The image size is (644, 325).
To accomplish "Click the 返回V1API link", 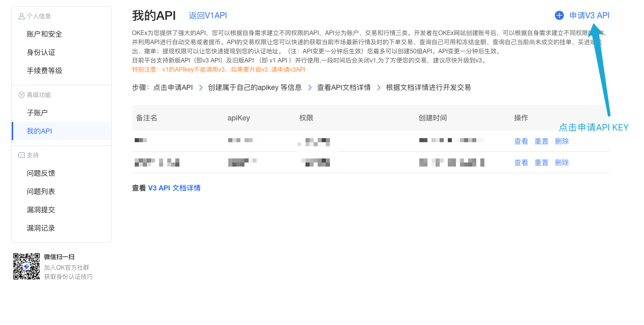I will (207, 15).
